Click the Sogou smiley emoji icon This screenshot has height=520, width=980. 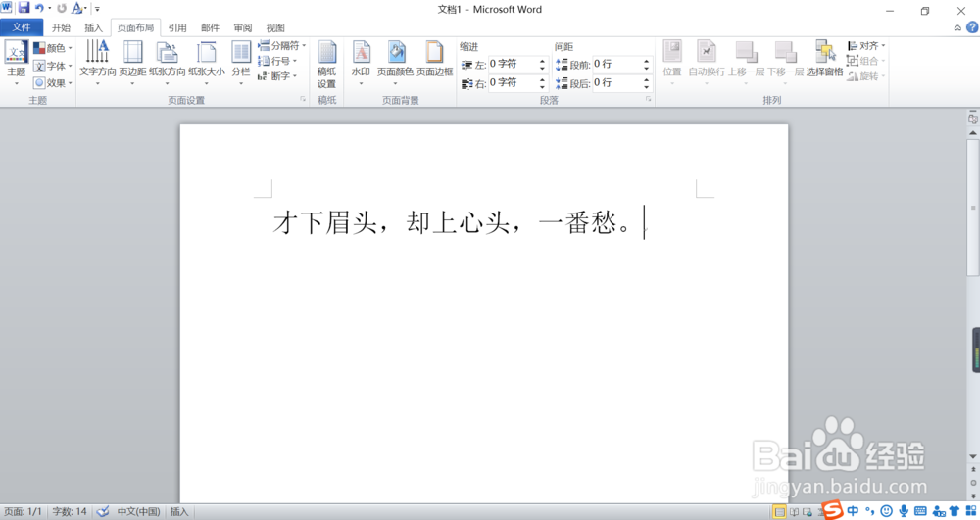(x=886, y=511)
